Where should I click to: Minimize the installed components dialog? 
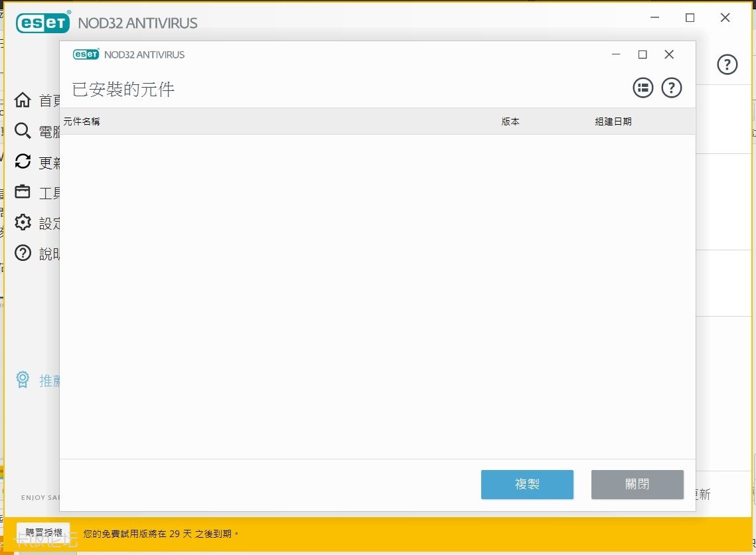click(617, 54)
